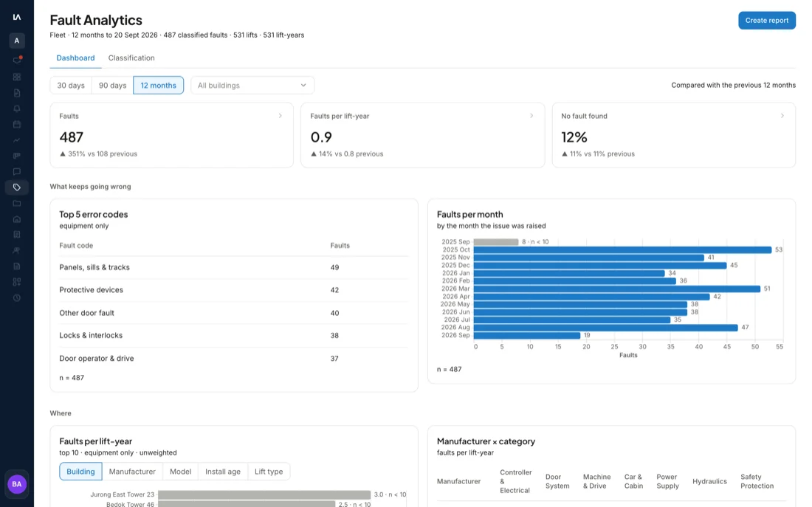The height and width of the screenshot is (507, 812).
Task: Click the Car & Cabin column header
Action: pos(633,481)
